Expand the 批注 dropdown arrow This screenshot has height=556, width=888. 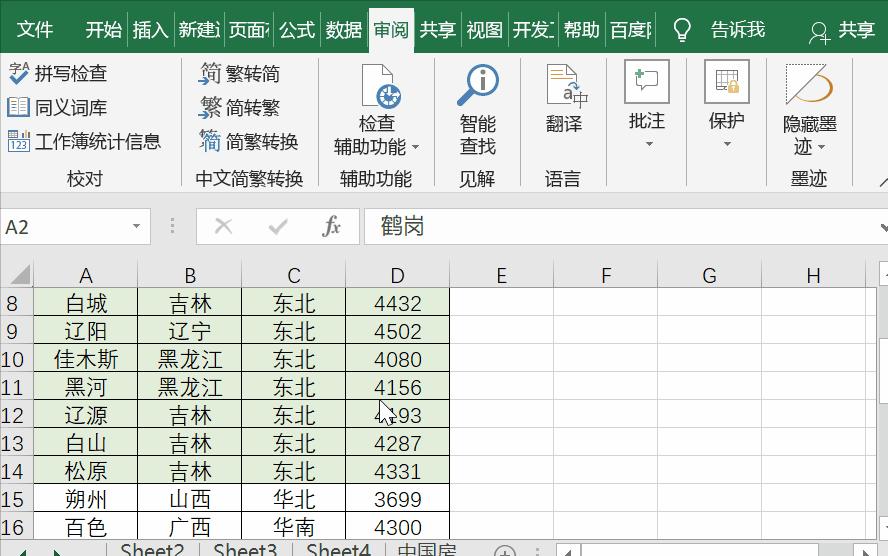[649, 144]
